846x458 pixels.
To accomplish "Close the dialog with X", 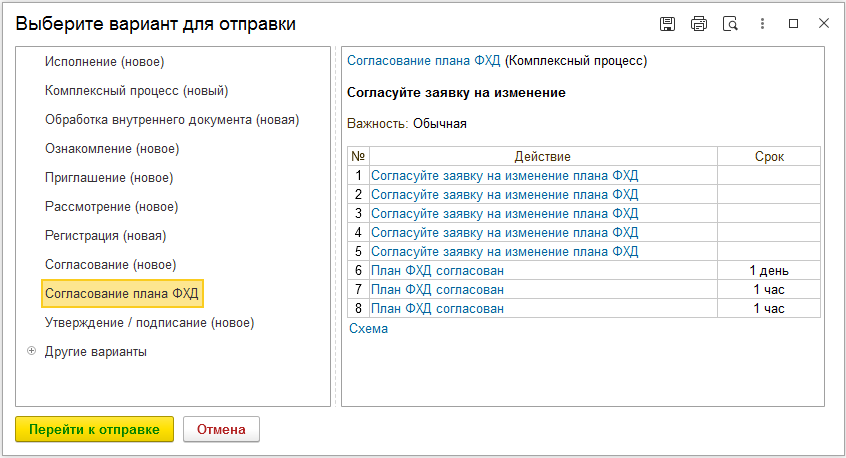I will 824,23.
